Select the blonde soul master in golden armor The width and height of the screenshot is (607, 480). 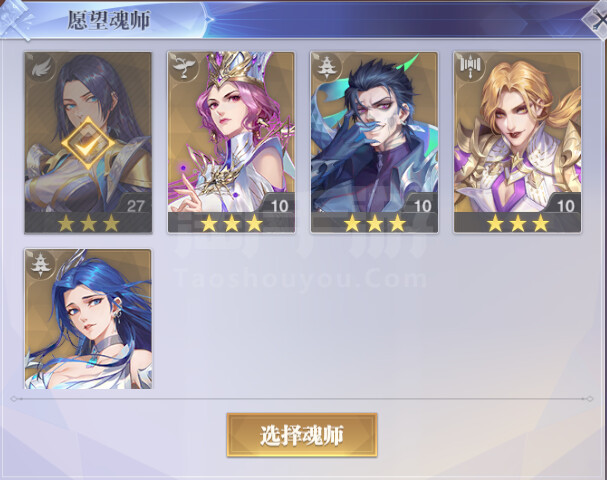pyautogui.click(x=518, y=142)
